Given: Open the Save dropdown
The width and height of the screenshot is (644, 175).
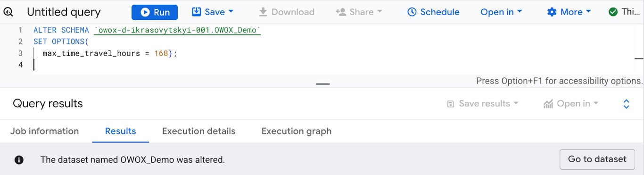Looking at the screenshot, I should tap(213, 12).
